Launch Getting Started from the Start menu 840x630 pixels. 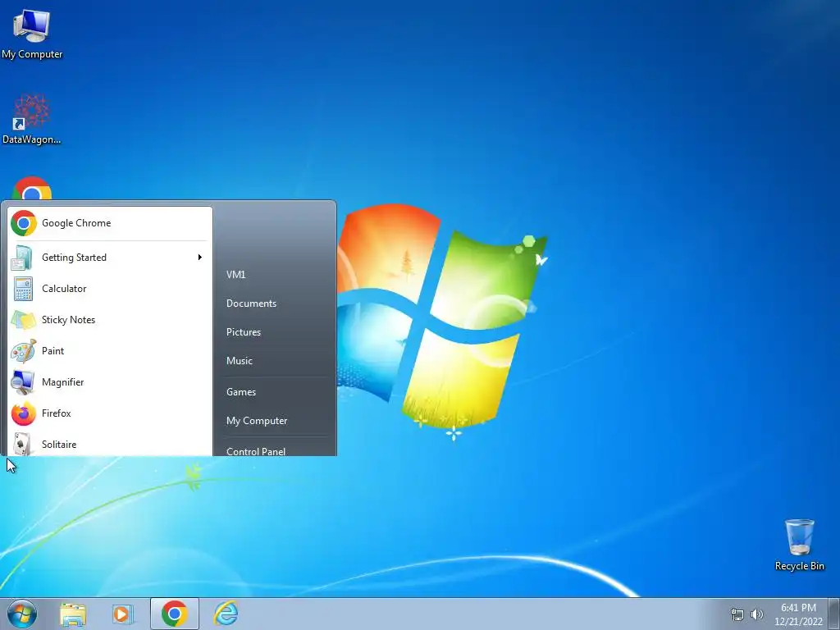click(102, 257)
